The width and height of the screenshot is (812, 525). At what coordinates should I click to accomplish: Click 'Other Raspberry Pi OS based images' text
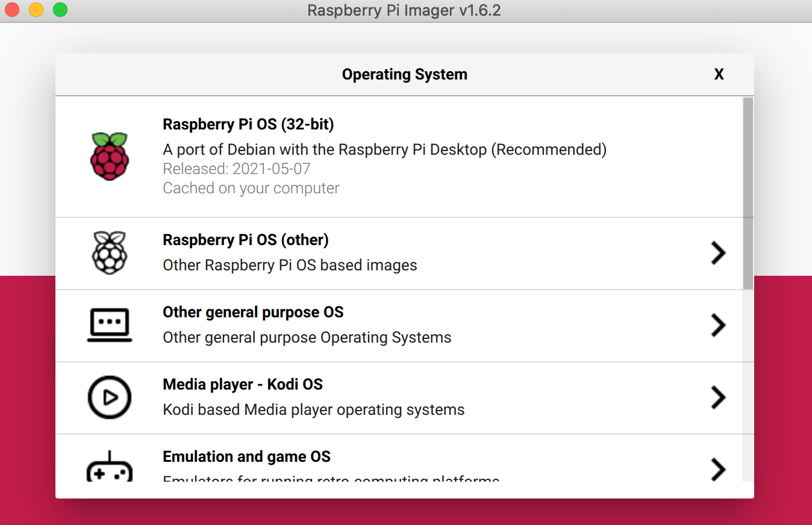(x=290, y=265)
